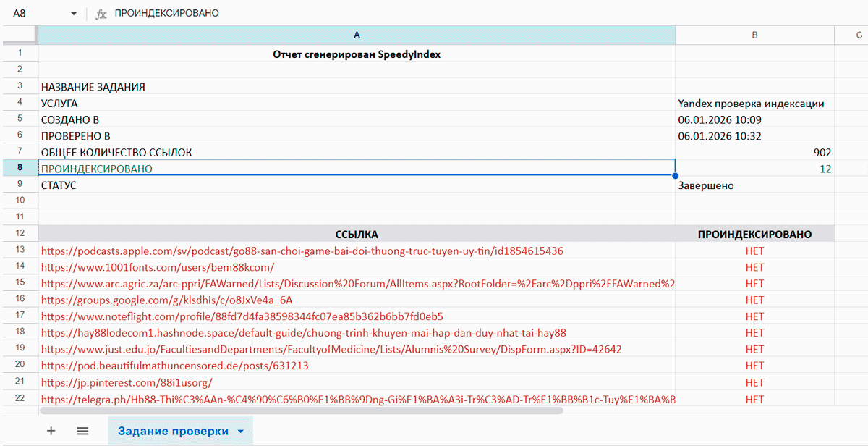Screen dimensions: 868x446
Task: Click the fx function icon
Action: pos(101,14)
